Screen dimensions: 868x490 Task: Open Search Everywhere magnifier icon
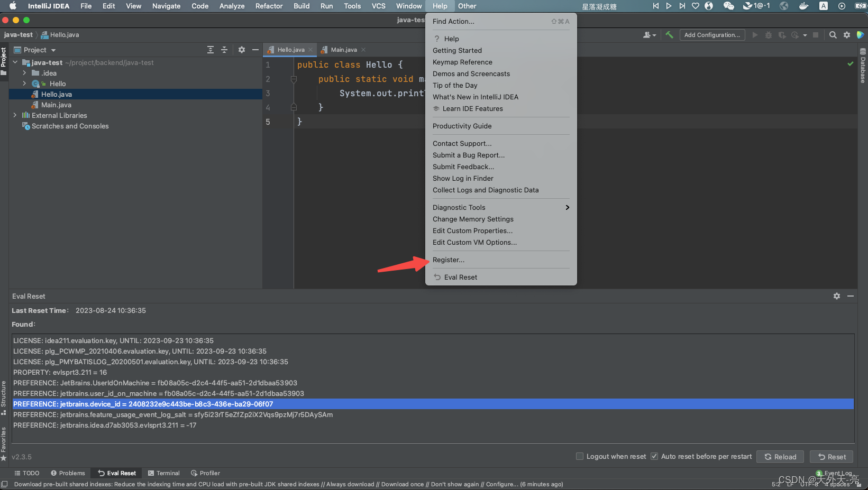point(833,35)
